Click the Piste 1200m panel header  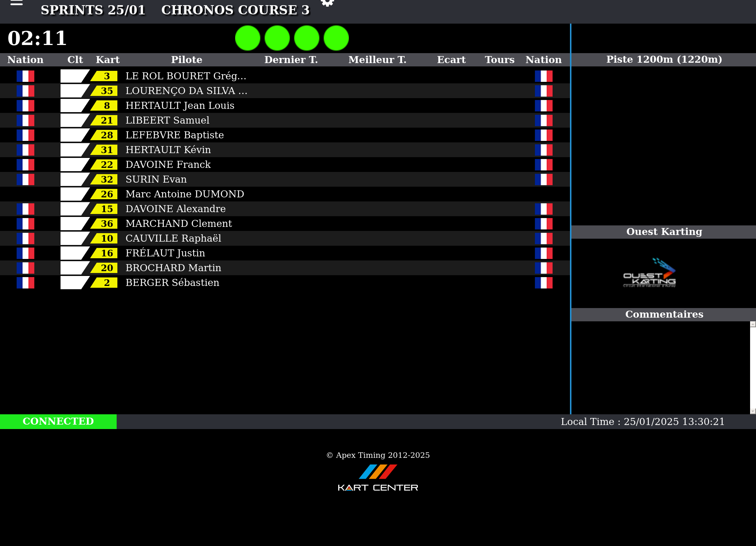tap(664, 59)
